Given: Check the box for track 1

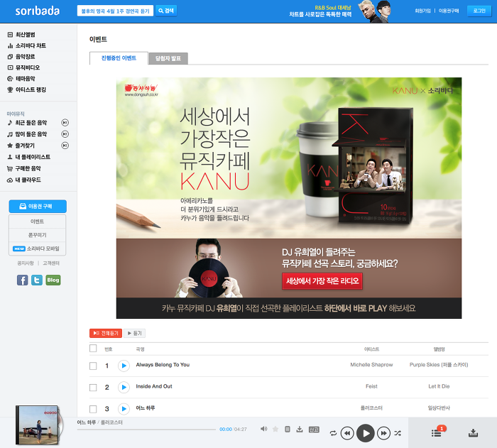Looking at the screenshot, I should [x=93, y=366].
